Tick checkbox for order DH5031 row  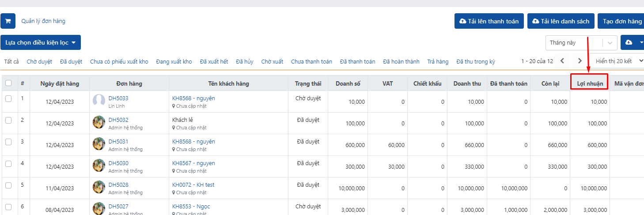point(8,142)
